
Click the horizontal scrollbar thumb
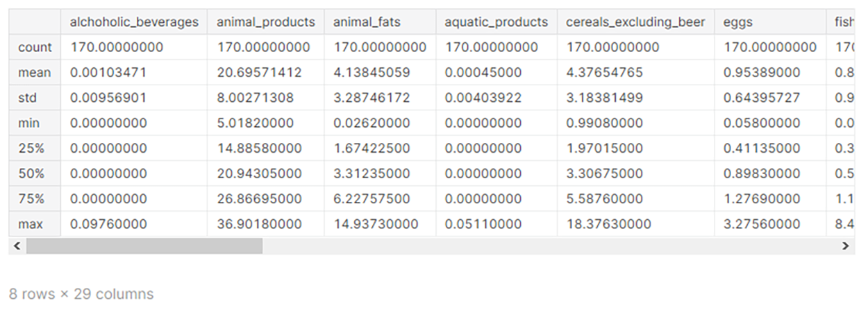144,246
